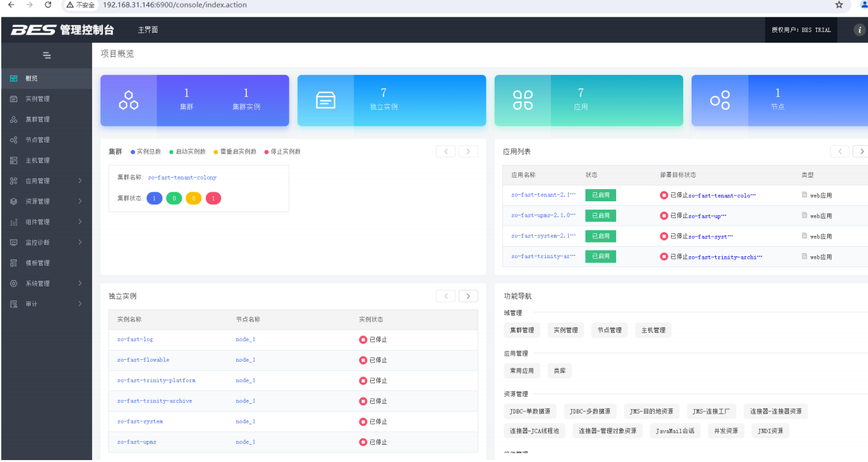Viewport: 868px width, 462px height.
Task: Collapse the sidebar with the hamburger icon
Action: [x=47, y=56]
